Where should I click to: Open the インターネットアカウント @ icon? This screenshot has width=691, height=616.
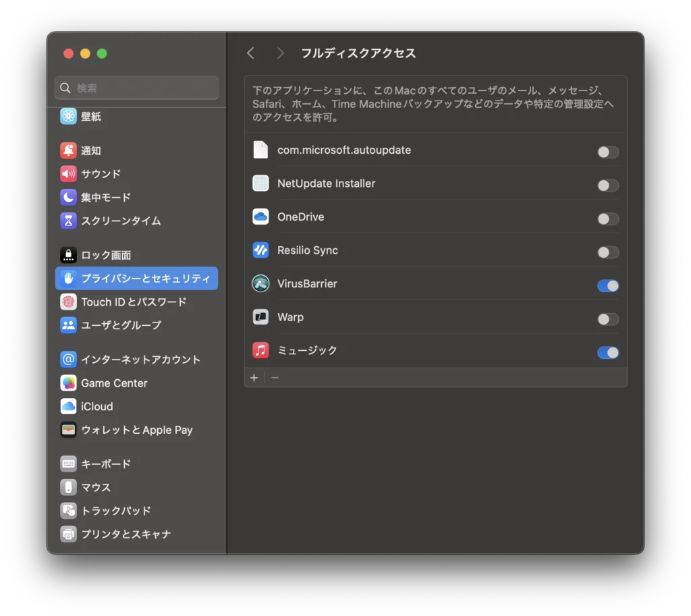click(x=68, y=360)
